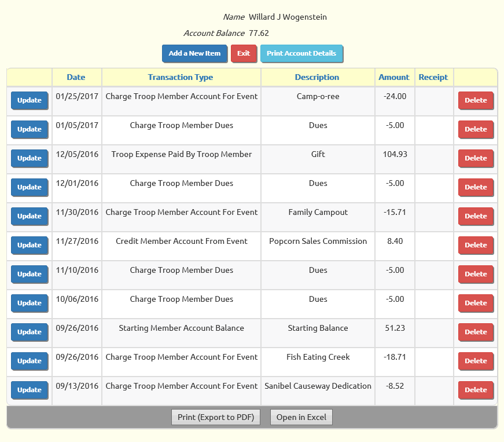The height and width of the screenshot is (442, 504).
Task: Delete the Family Campout entry
Action: pos(476,216)
